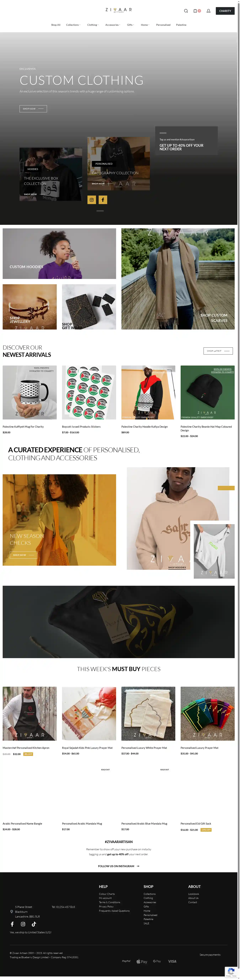This screenshot has width=240, height=980.
Task: Click the hero slider indicator bar
Action: [100, 211]
